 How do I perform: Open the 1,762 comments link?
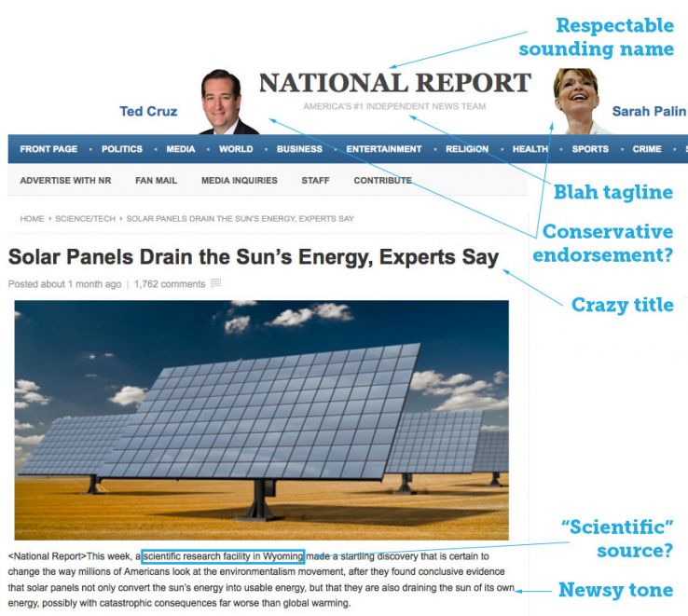tap(170, 284)
